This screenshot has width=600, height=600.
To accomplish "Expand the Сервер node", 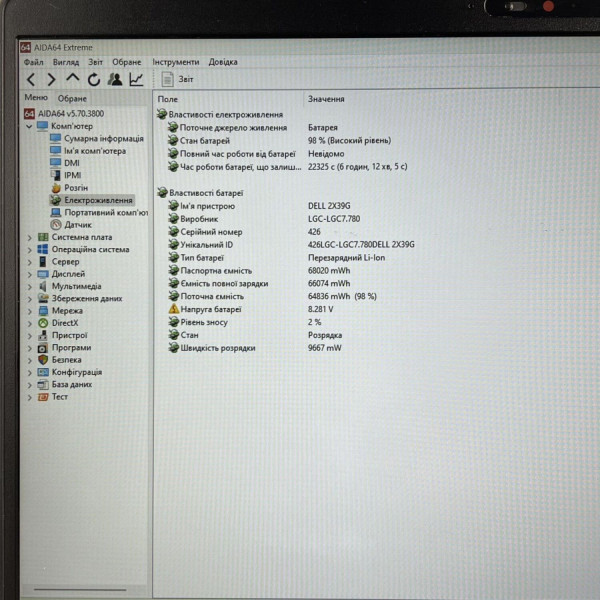I will [29, 262].
